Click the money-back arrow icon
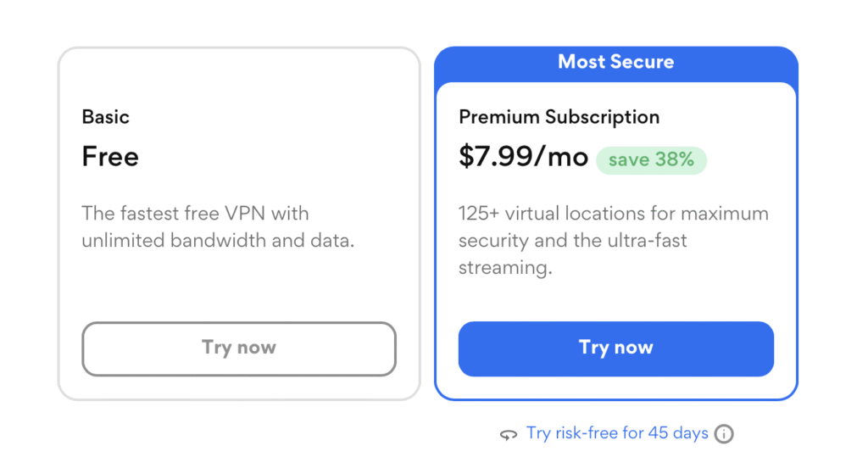 pyautogui.click(x=509, y=435)
